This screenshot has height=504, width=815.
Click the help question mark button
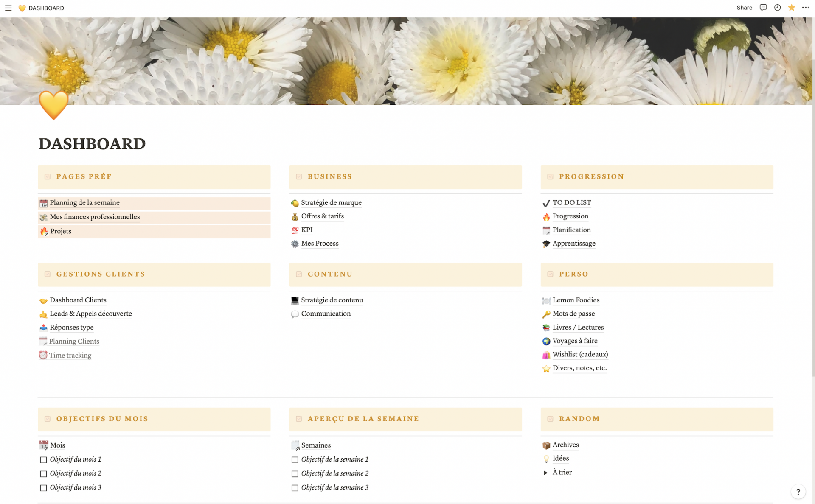(798, 492)
